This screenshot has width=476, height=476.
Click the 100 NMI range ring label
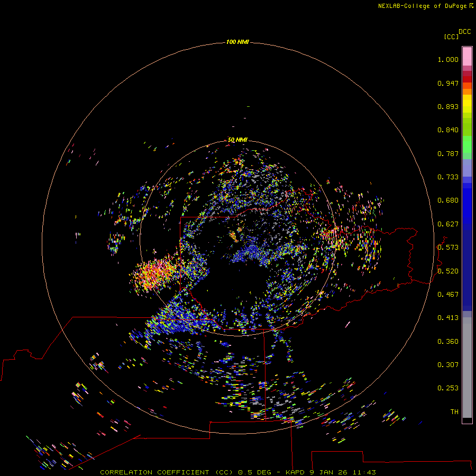point(237,42)
